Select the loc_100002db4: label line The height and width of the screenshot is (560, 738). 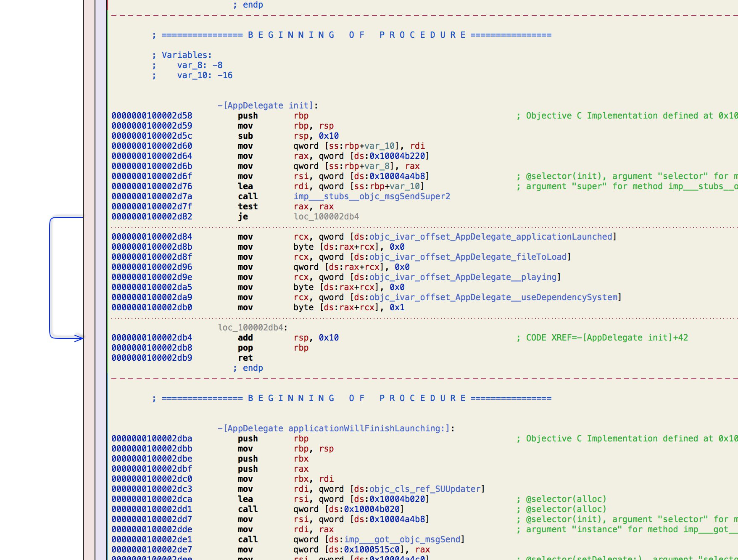pos(253,328)
